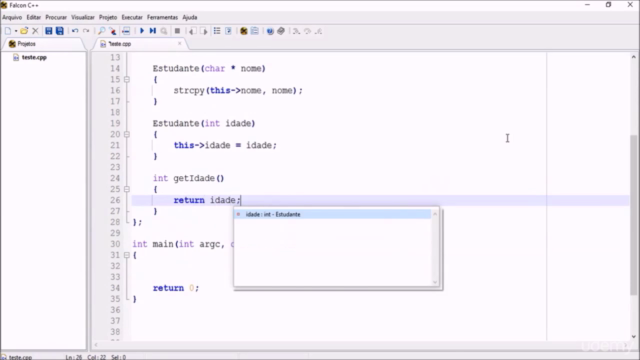Close the teste.cpp editor tab
640x360 pixels.
[x=180, y=43]
